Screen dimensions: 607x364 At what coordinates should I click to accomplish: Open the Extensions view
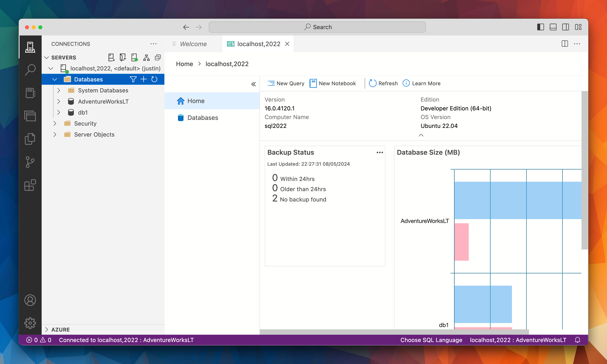click(x=30, y=185)
